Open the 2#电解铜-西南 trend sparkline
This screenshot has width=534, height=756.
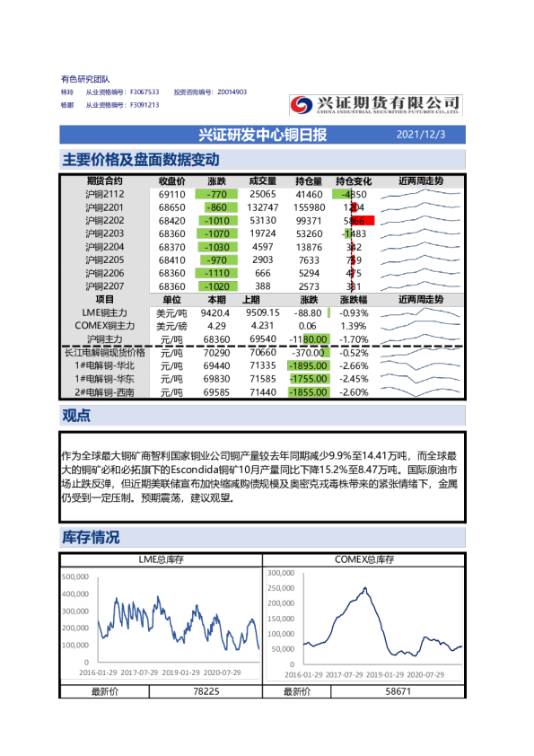(420, 391)
